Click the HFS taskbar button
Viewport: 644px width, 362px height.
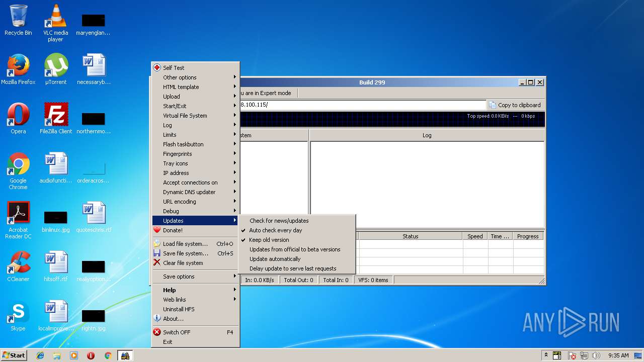(125, 355)
